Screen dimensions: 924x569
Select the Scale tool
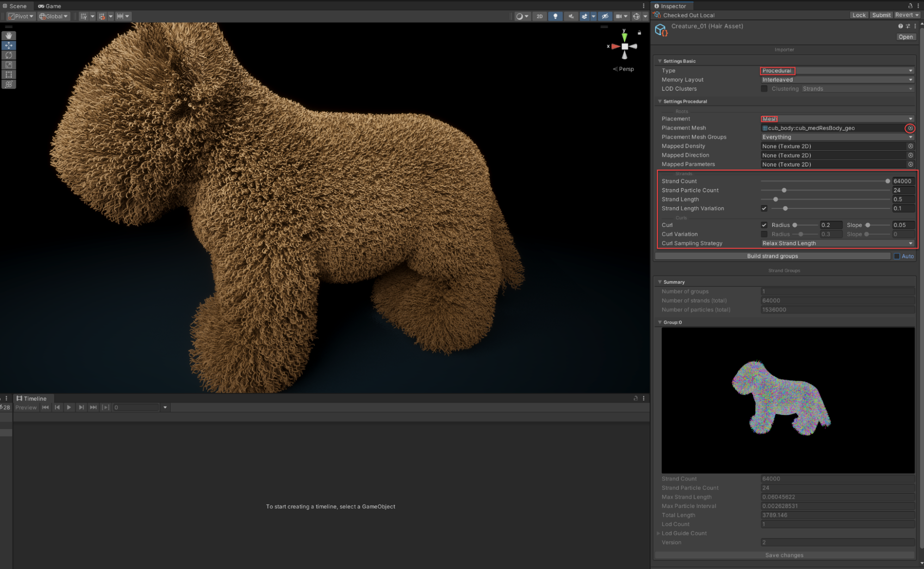9,65
